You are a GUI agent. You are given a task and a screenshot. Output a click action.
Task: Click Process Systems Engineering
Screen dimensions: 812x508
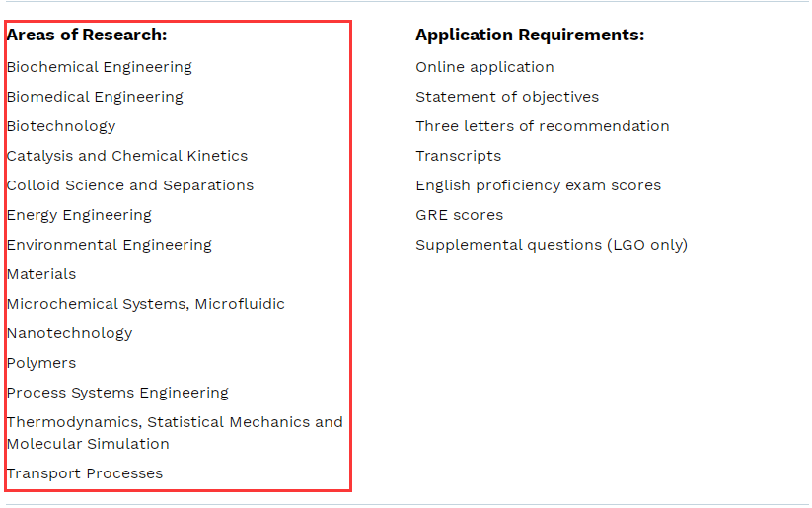117,393
